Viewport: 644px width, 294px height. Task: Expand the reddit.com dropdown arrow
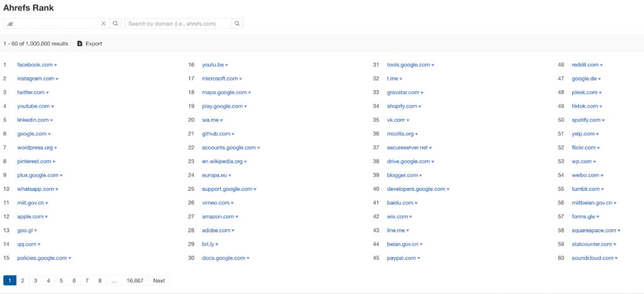point(601,65)
